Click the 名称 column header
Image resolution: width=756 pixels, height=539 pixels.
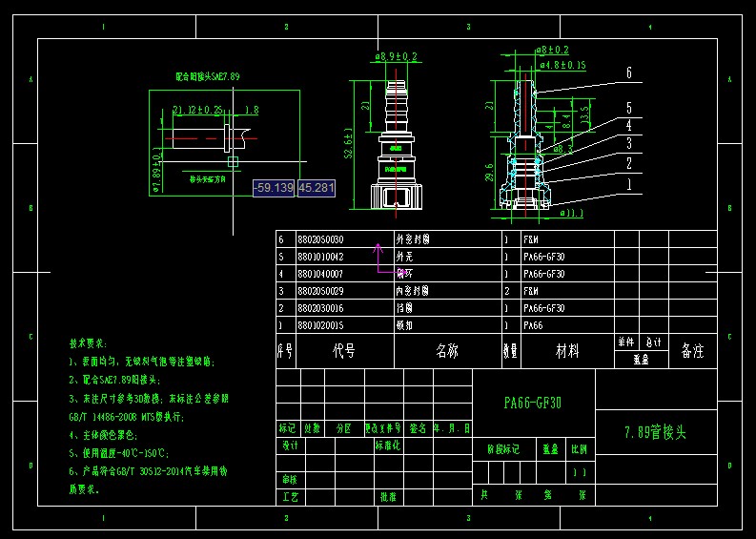point(447,351)
